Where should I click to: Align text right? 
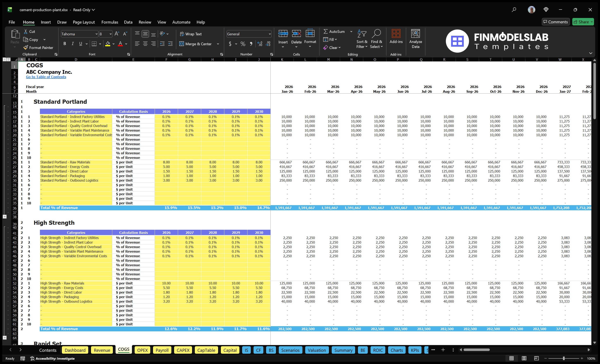pyautogui.click(x=153, y=44)
